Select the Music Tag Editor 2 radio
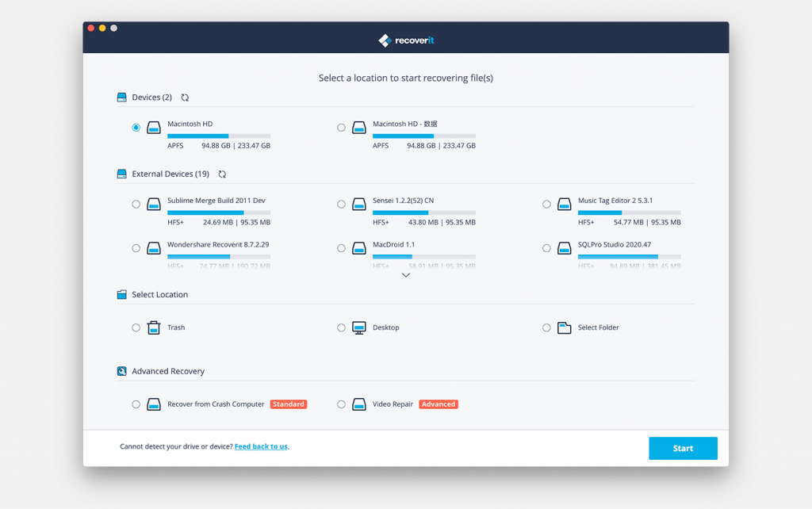Viewport: 812px width, 509px height. 546,204
